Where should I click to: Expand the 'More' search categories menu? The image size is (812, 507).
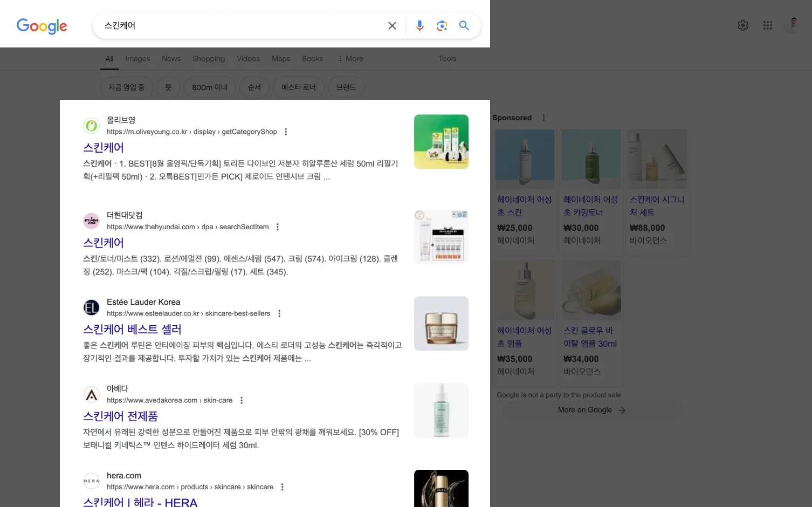click(x=350, y=58)
